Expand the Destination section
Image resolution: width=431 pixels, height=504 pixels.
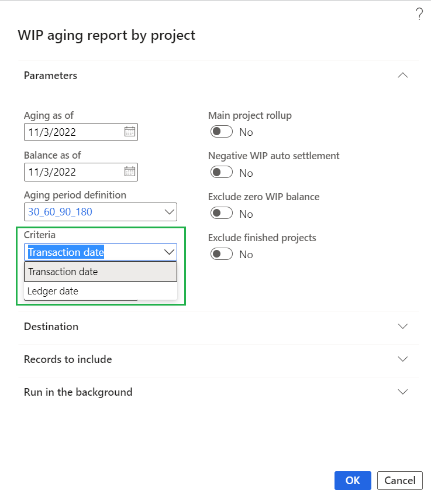coord(402,327)
